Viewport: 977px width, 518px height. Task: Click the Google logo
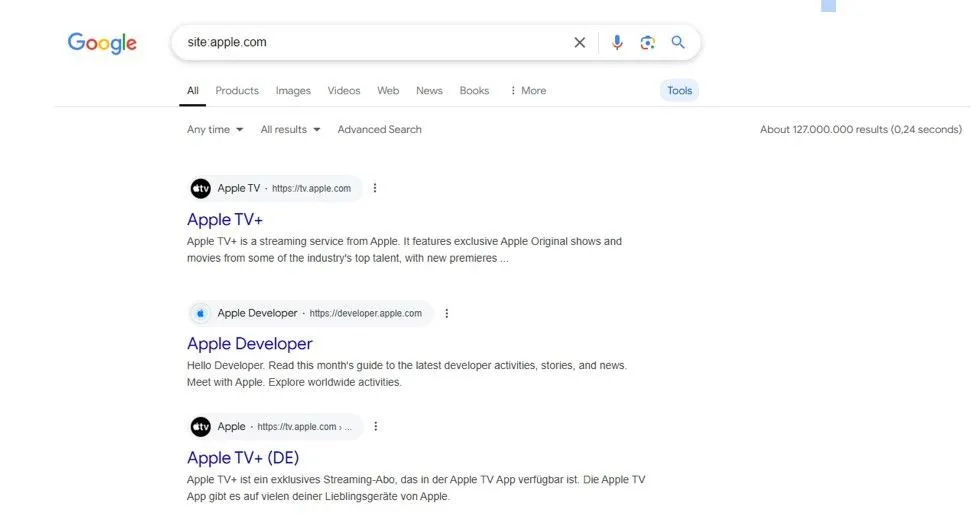pyautogui.click(x=102, y=43)
